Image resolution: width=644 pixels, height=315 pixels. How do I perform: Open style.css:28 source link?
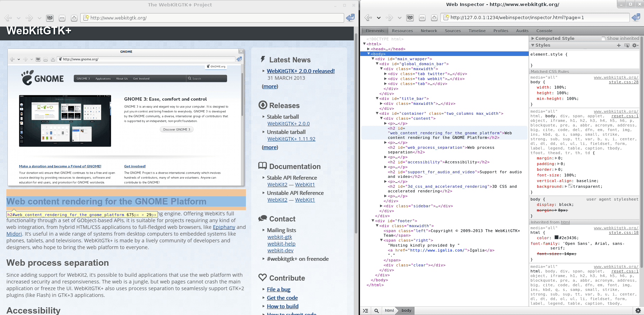[623, 82]
